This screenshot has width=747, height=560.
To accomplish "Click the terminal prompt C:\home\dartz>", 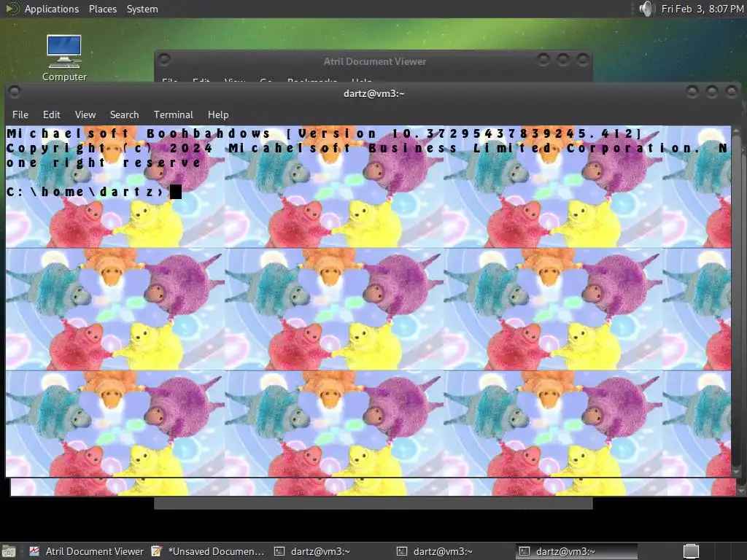I will point(86,192).
